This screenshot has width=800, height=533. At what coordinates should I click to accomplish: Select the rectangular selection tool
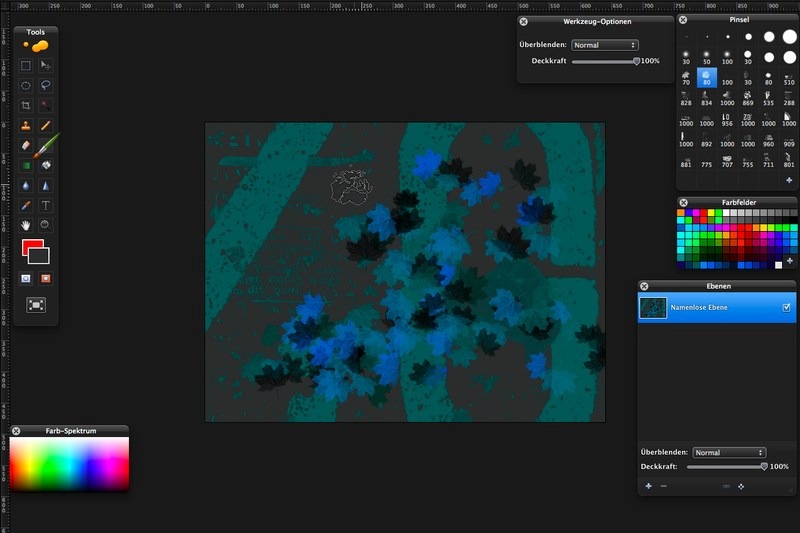[x=26, y=65]
